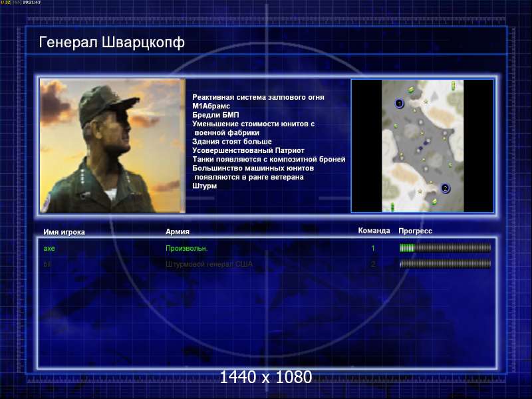Click 'Уменьшение стоимости юнитов с' line

coord(253,124)
